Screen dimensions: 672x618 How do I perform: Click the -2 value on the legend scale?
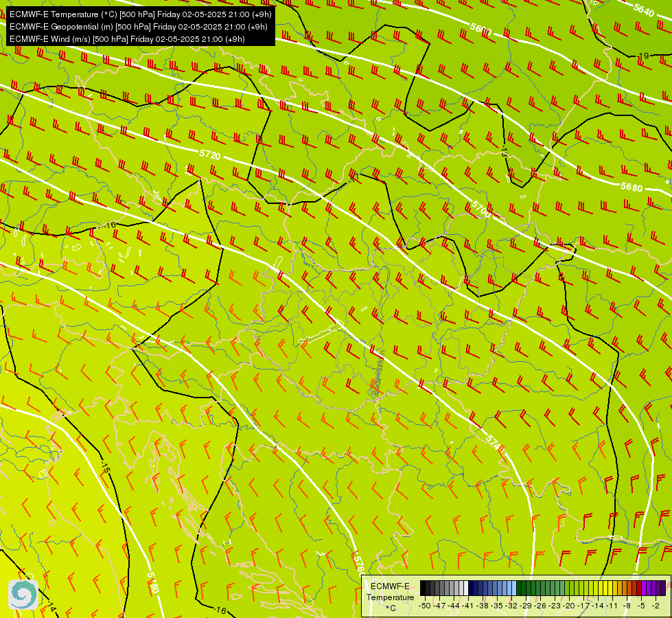coord(656,606)
